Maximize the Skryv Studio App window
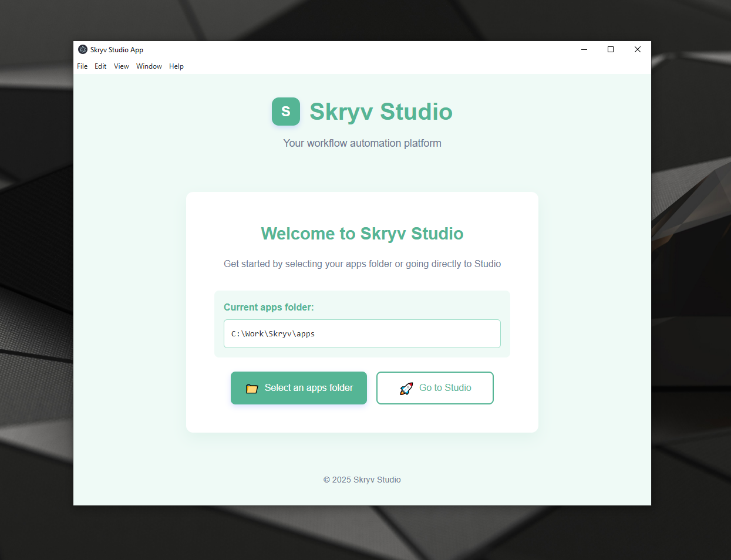The width and height of the screenshot is (731, 560). tap(611, 50)
